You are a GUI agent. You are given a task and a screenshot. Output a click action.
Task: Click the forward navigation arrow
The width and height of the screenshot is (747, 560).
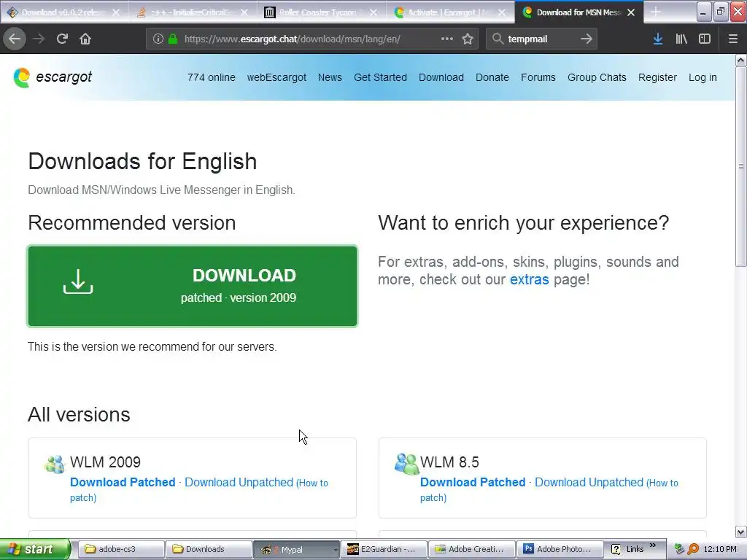pyautogui.click(x=39, y=39)
